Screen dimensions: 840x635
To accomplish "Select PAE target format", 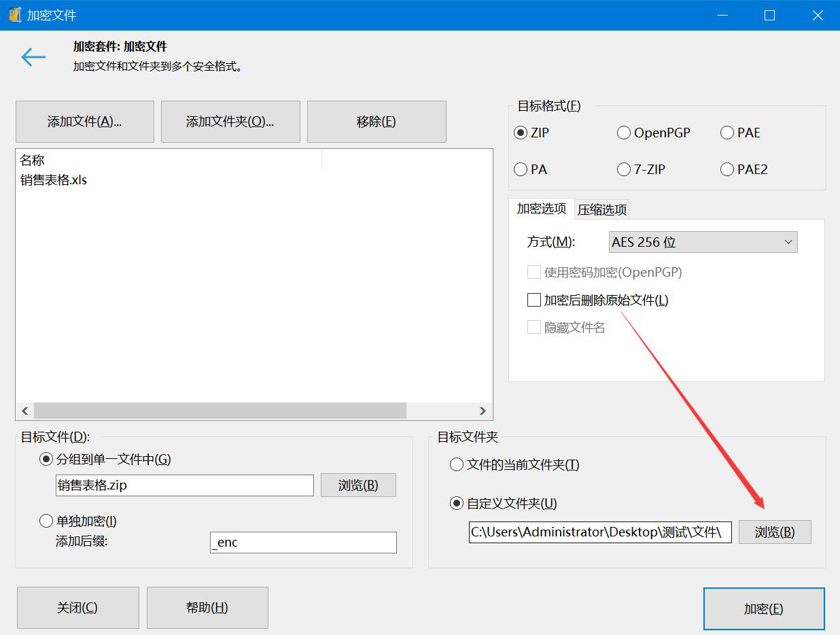I will (740, 133).
